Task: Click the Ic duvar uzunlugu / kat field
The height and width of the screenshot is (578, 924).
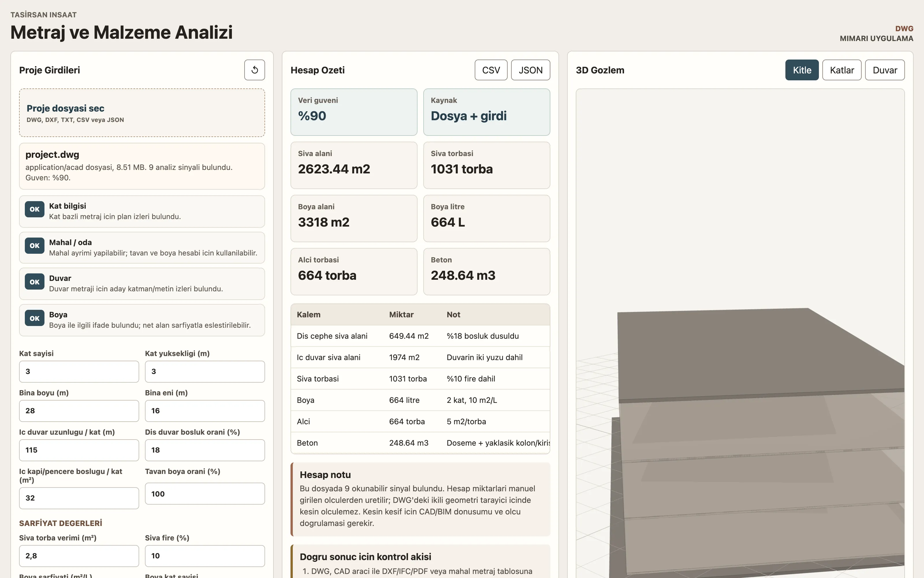Action: [79, 450]
